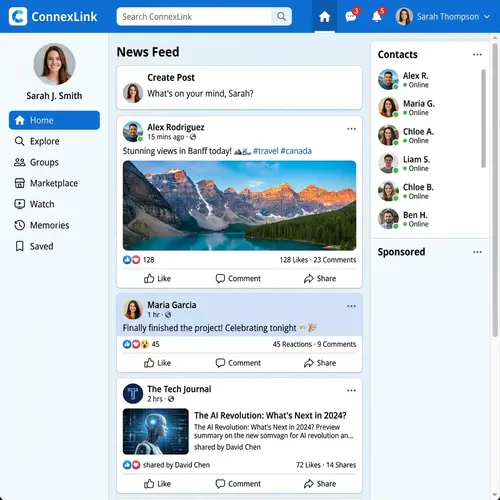View 128 reactions on Alex's post

(138, 260)
